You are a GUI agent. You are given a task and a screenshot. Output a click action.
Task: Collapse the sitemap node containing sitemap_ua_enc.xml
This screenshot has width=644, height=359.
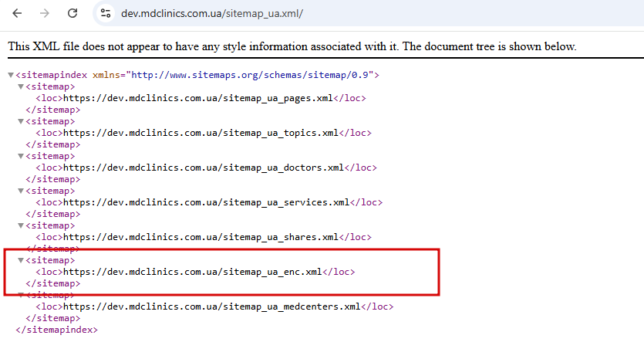(x=21, y=260)
